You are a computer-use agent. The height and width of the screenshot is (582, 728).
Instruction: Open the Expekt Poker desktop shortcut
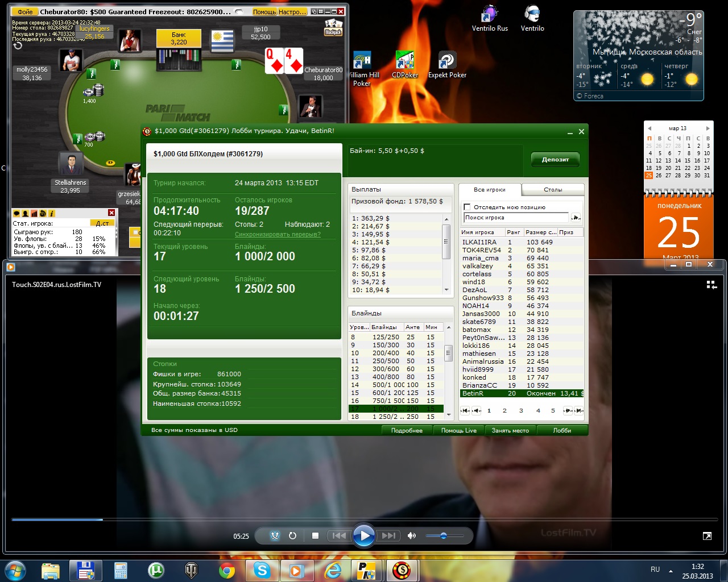pos(447,64)
